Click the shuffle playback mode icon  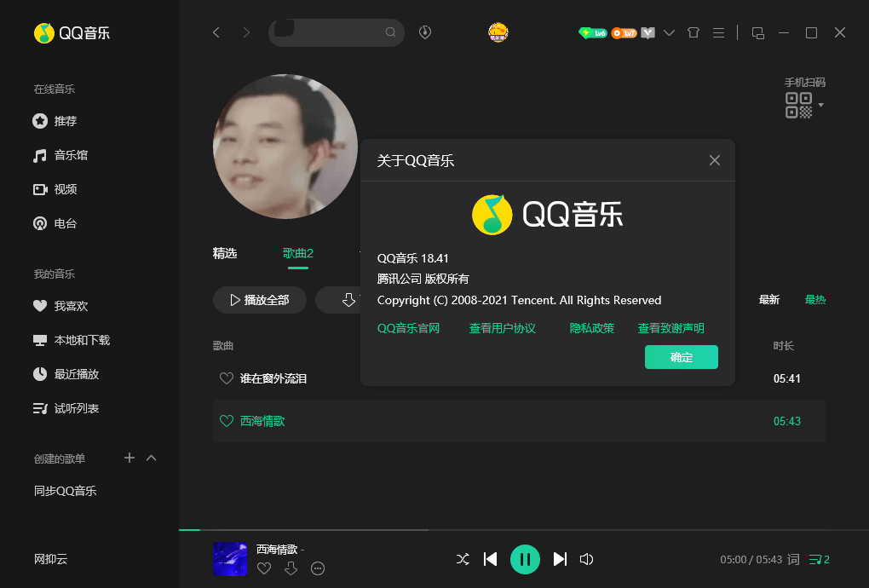463,559
